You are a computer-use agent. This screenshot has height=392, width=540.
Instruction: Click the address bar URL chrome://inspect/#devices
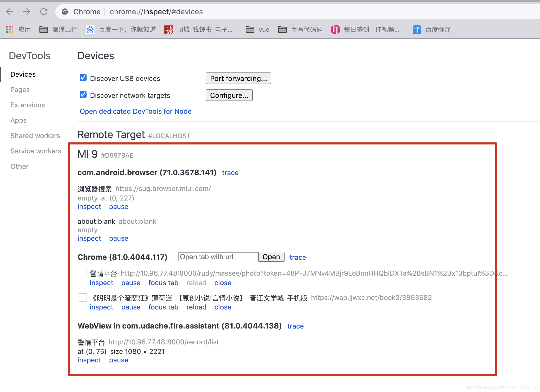156,12
